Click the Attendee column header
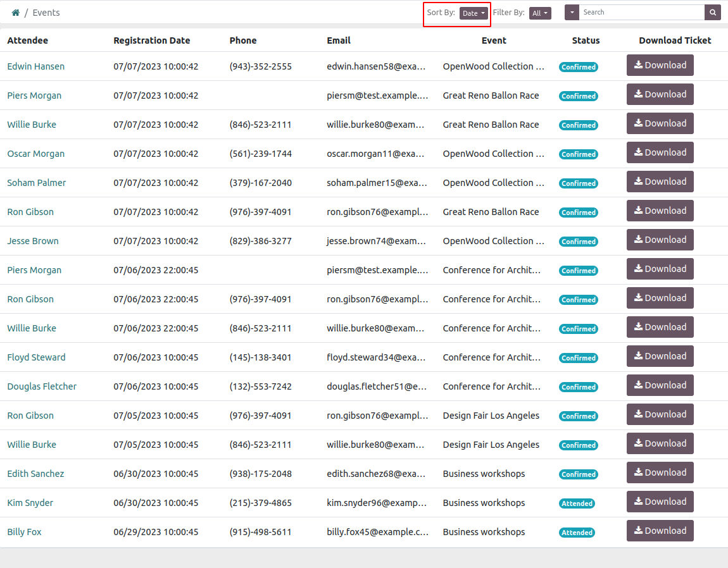This screenshot has width=728, height=568. pyautogui.click(x=27, y=40)
